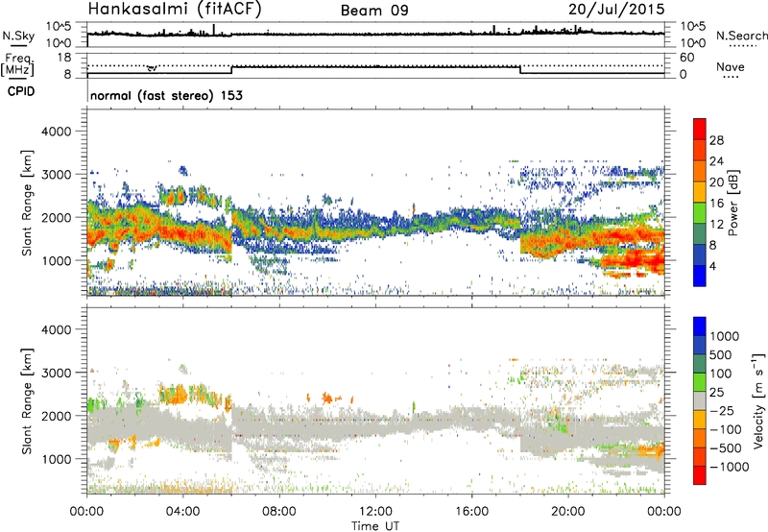Click the '16' power colorbar tick
This screenshot has height=532, width=768.
click(x=716, y=204)
